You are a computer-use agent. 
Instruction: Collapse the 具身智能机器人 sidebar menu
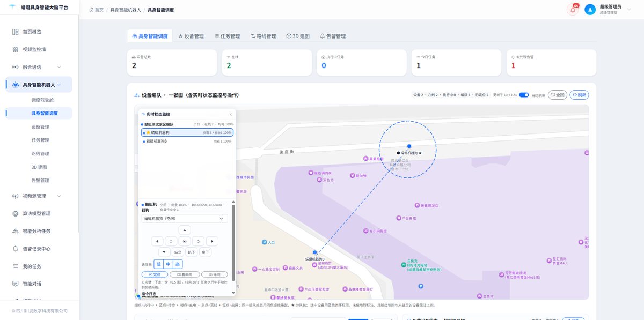(39, 85)
